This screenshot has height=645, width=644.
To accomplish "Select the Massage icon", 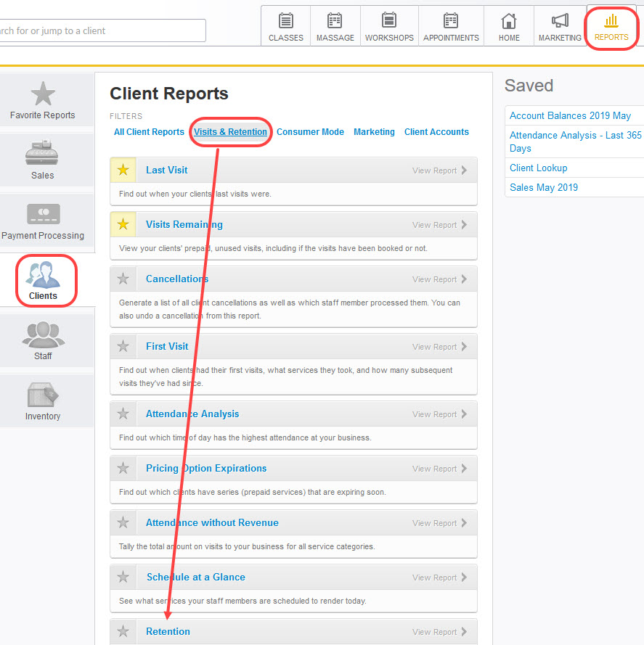I will 335,25.
